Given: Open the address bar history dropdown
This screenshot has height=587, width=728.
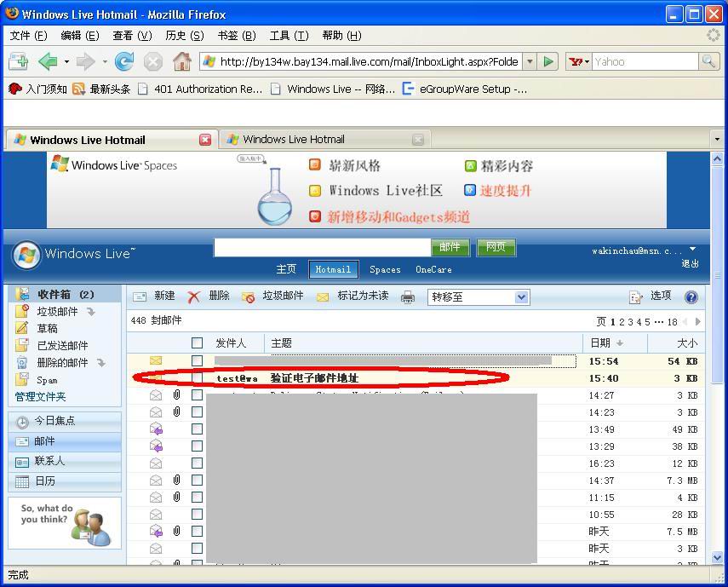Looking at the screenshot, I should click(x=530, y=61).
